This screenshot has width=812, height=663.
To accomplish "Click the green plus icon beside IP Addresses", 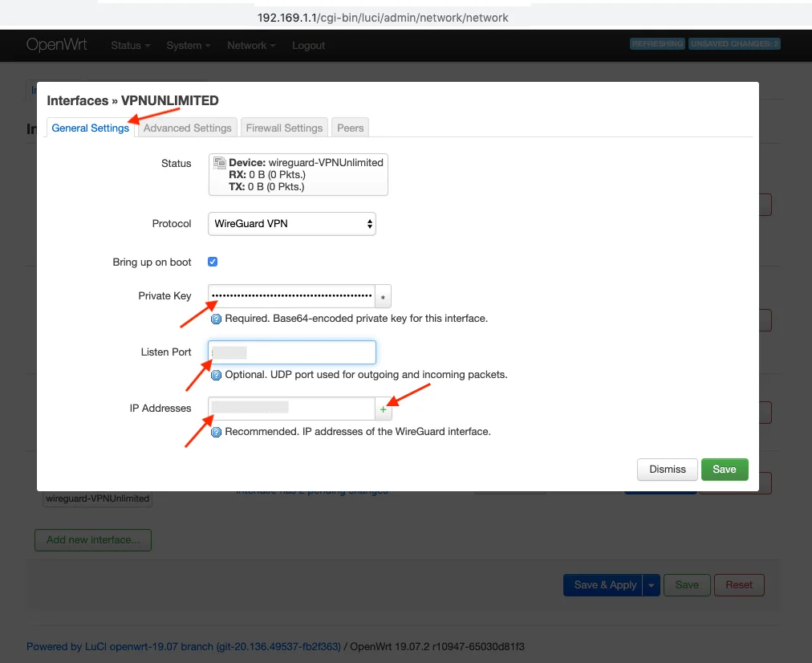I will 384,409.
